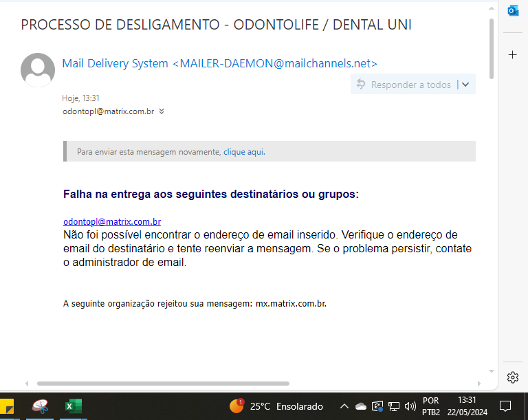Image resolution: width=528 pixels, height=420 pixels.
Task: Click vertical scrollbar down arrow
Action: pyautogui.click(x=492, y=371)
